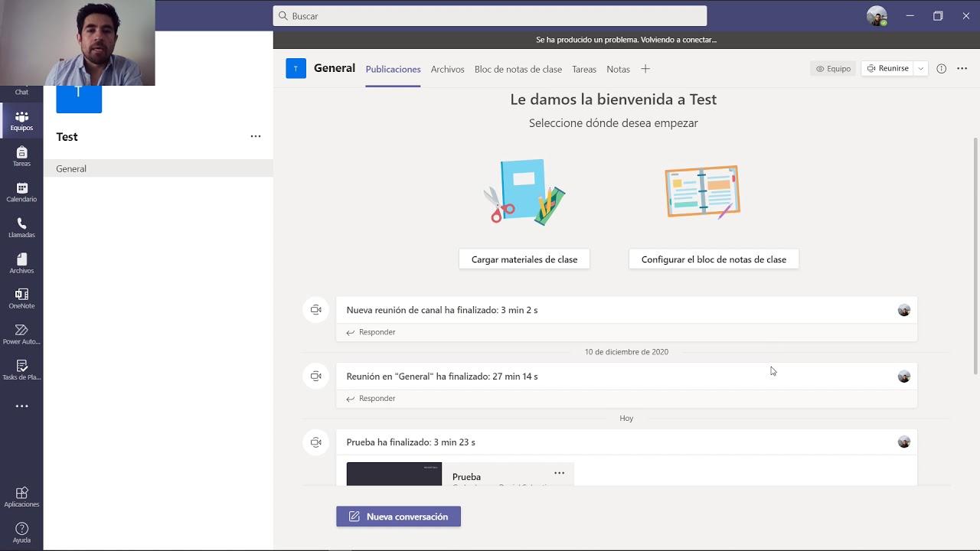
Task: Click meeting icon for Nueva reunión de canal
Action: pos(315,310)
